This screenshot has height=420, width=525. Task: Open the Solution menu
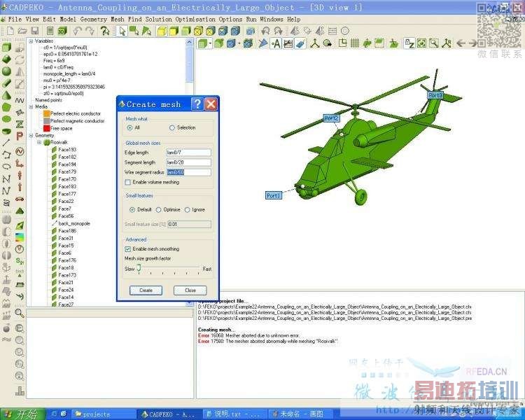click(159, 20)
